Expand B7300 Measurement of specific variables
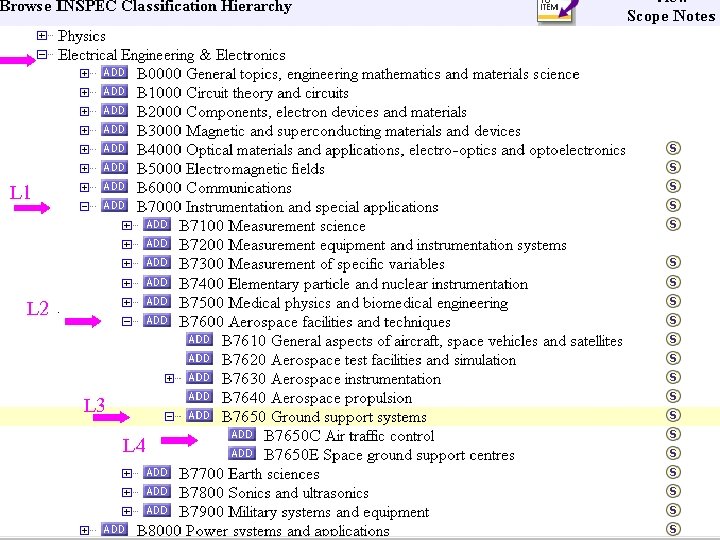 pos(127,264)
